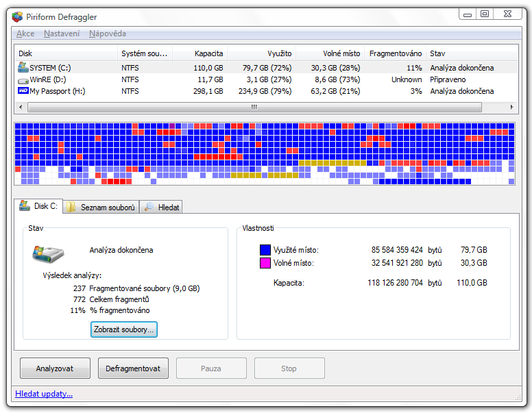Click the 118 126 280 704 bytes value
The image size is (532, 413).
396,283
